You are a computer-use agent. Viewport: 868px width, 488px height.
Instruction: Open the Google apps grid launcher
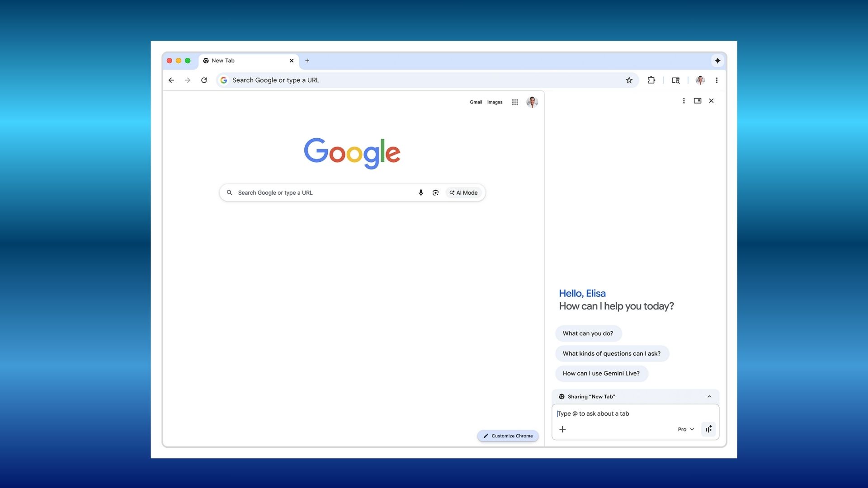[x=515, y=102]
